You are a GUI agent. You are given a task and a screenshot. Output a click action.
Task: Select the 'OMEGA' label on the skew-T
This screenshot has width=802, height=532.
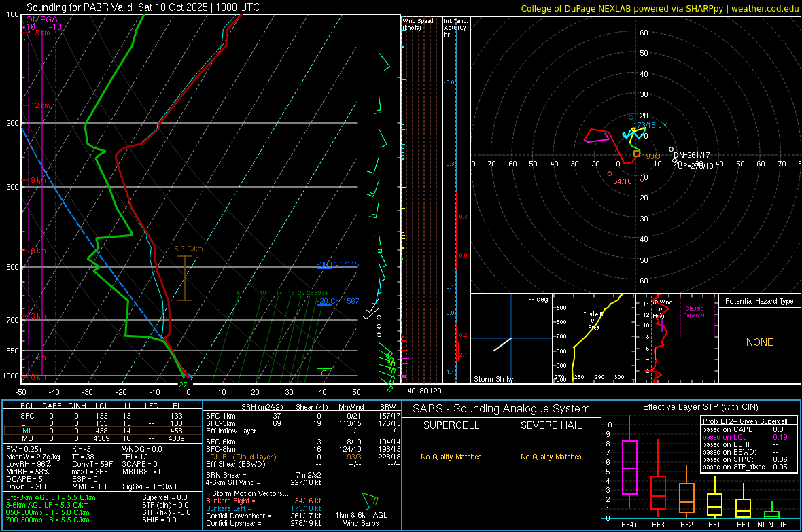tap(42, 20)
